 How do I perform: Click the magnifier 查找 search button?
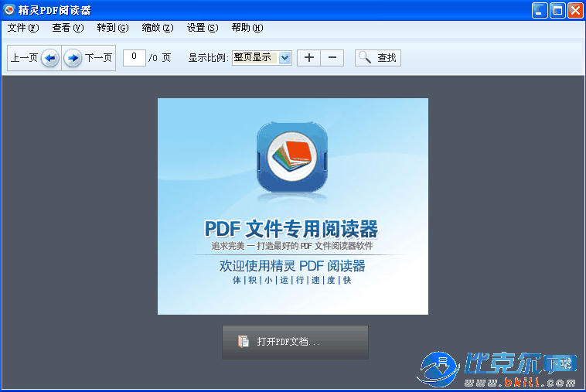click(378, 58)
